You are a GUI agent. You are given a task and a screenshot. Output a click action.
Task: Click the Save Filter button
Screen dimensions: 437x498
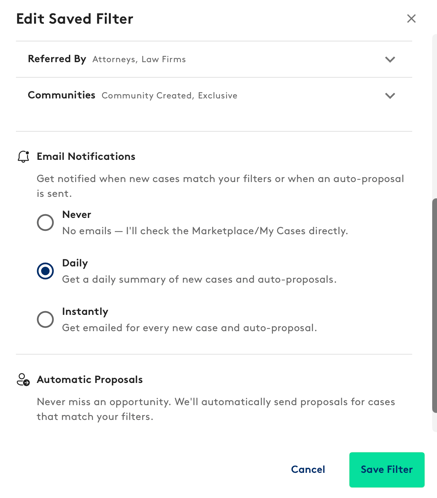[387, 469]
